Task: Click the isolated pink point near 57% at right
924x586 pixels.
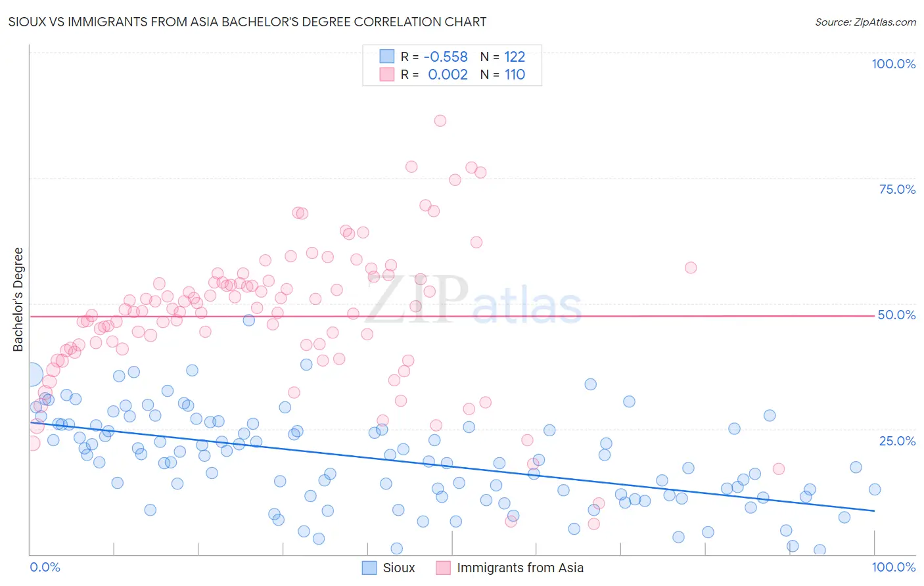Action: 691,267
